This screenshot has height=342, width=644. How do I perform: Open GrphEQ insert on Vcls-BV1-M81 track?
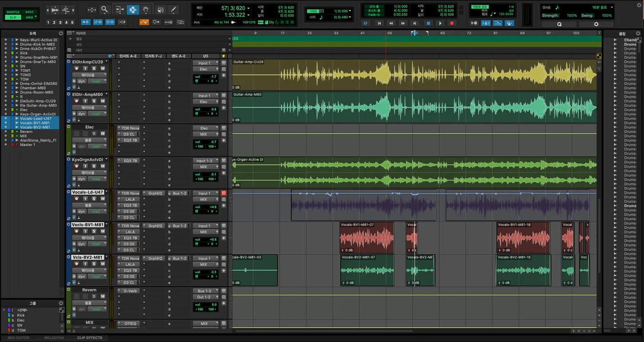154,226
